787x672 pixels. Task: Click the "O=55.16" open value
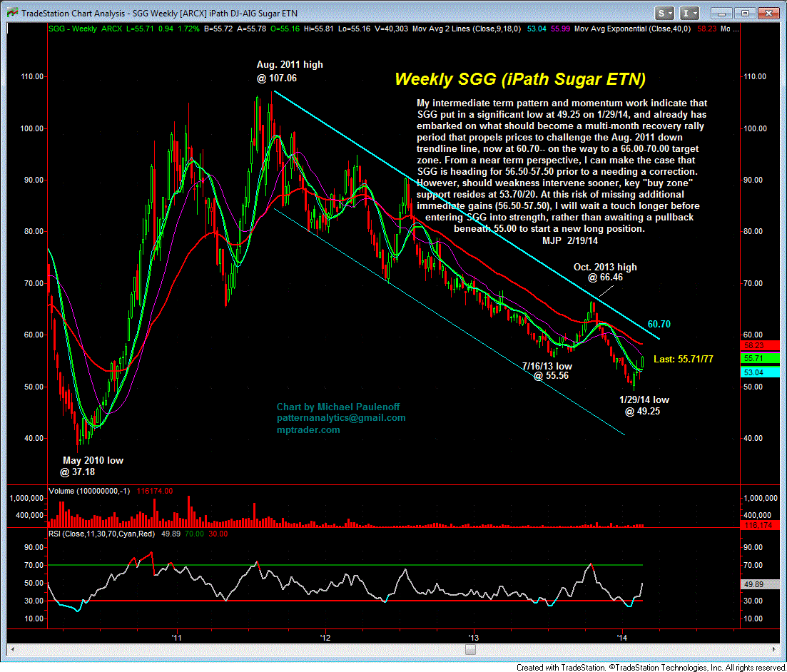click(285, 29)
